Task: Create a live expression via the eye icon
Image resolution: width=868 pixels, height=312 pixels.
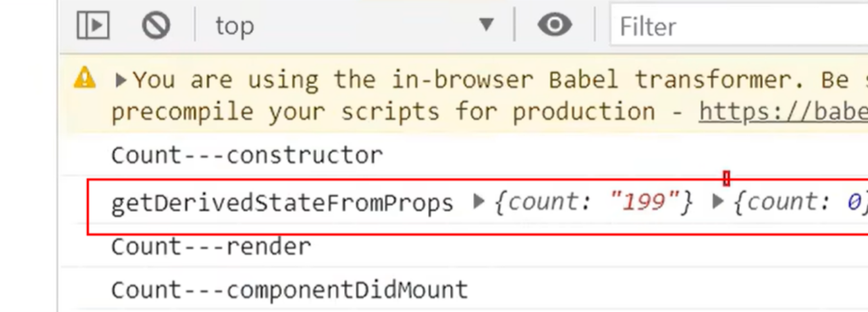Action: point(554,26)
